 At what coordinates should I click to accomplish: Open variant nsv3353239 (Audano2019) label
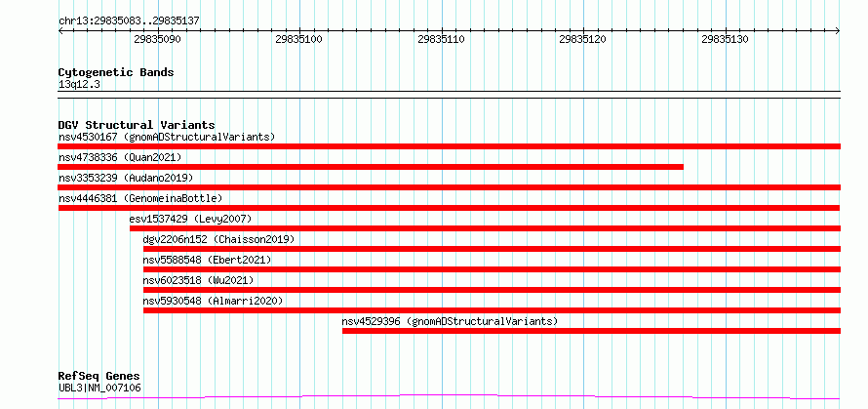(x=126, y=178)
